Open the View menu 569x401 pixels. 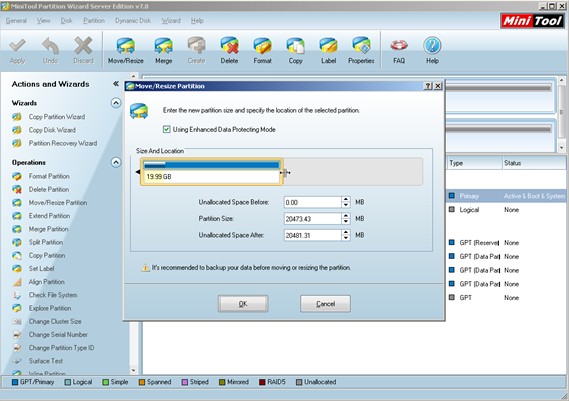43,21
